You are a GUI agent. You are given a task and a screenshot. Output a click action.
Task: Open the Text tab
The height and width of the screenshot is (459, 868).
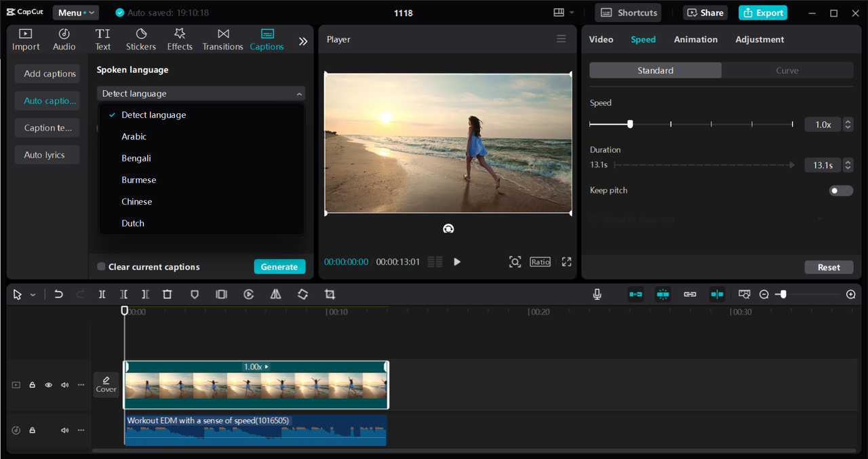point(103,39)
